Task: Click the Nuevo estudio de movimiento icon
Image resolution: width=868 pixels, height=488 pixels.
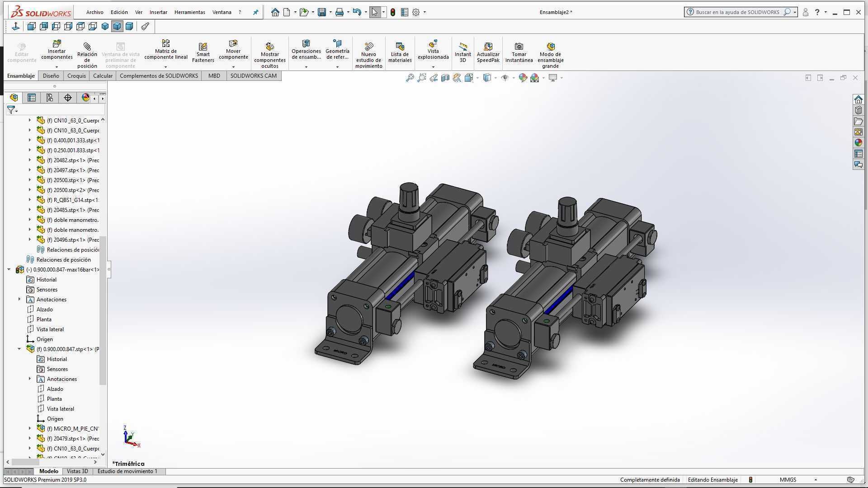Action: click(368, 46)
